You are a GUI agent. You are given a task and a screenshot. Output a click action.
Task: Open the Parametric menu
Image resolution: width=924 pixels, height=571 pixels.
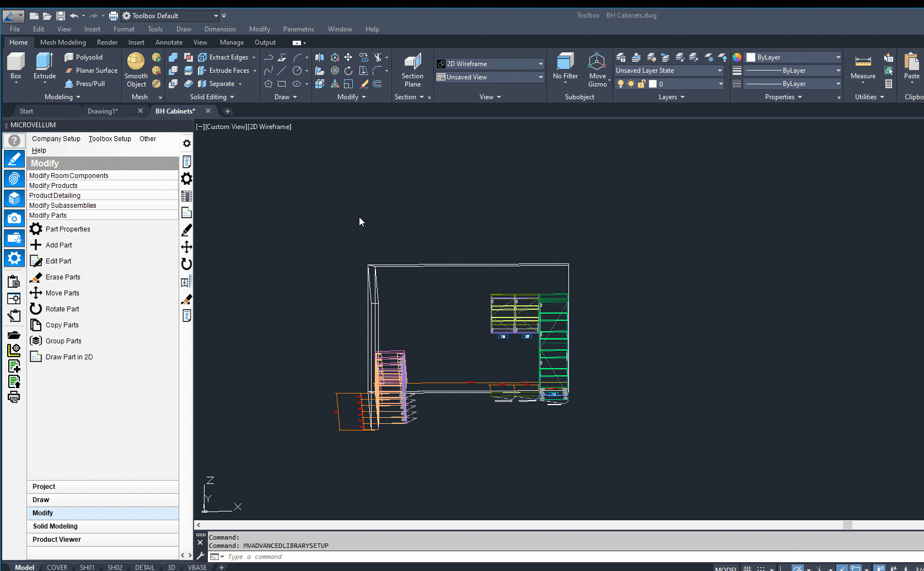(299, 29)
